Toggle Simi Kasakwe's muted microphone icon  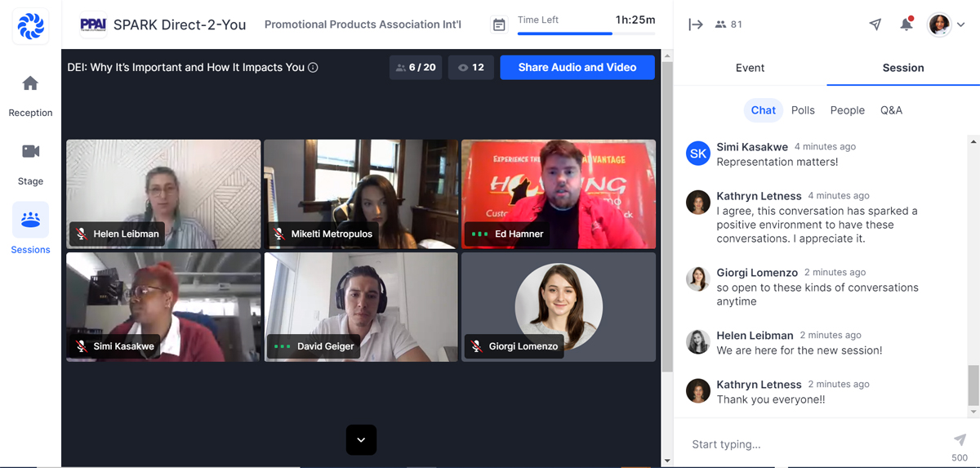click(82, 346)
